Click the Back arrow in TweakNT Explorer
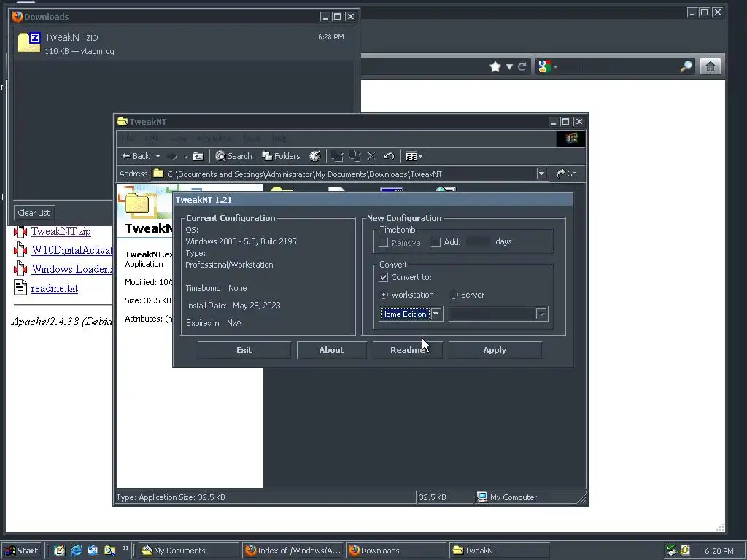Image resolution: width=747 pixels, height=560 pixels. click(x=135, y=156)
